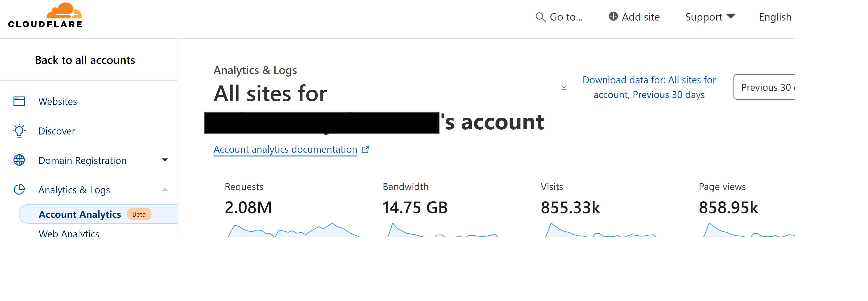Open the Support dropdown menu

pos(710,17)
